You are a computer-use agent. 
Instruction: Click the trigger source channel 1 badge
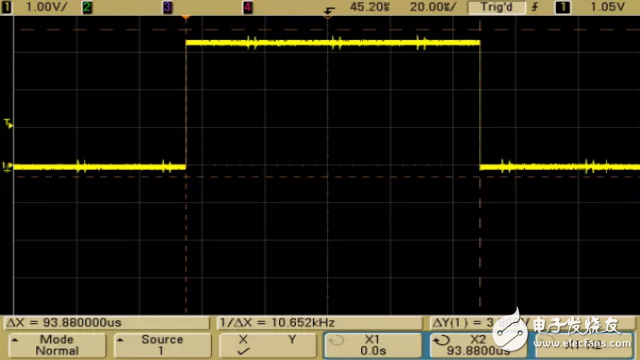562,7
